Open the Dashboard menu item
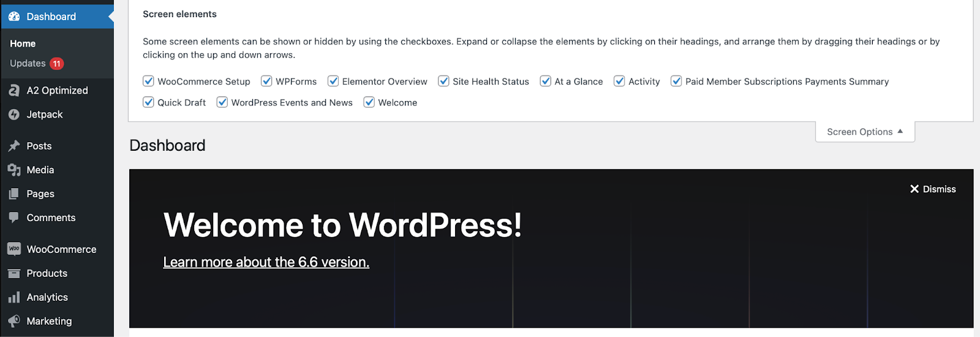Screen dimensions: 980x337 pos(57,17)
